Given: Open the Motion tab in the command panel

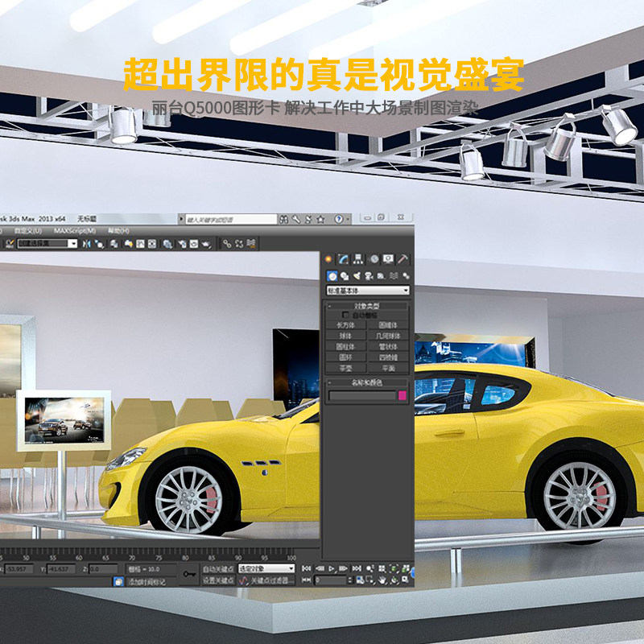Looking at the screenshot, I should pyautogui.click(x=374, y=258).
